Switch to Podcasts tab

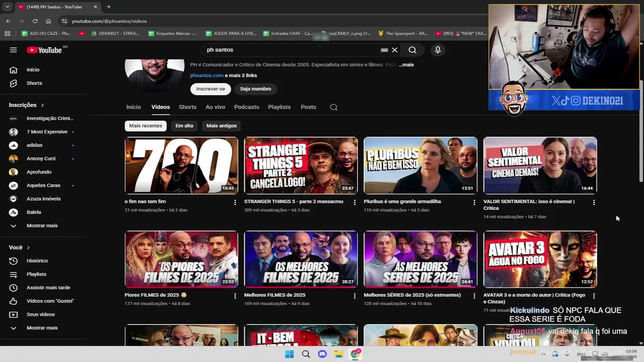[x=247, y=107]
